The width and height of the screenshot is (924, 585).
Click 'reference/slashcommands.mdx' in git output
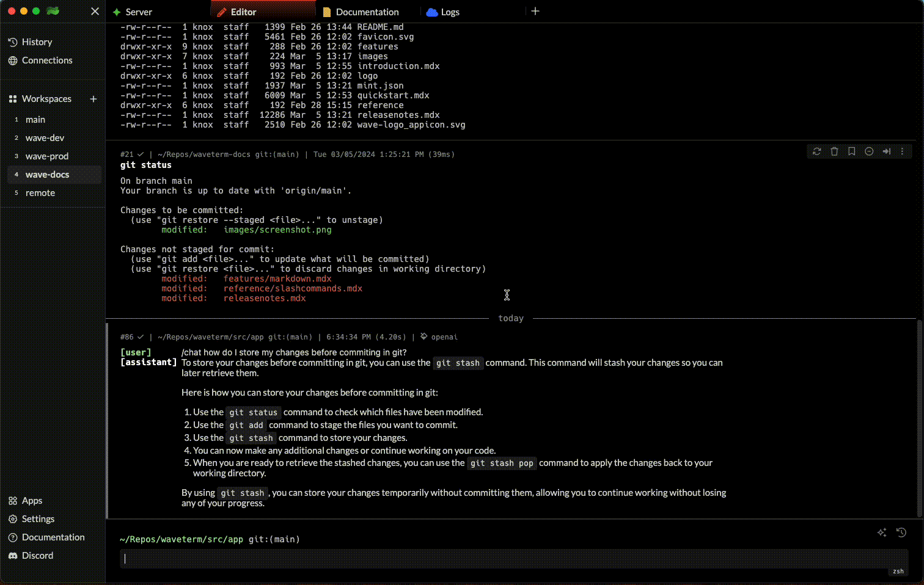tap(293, 288)
